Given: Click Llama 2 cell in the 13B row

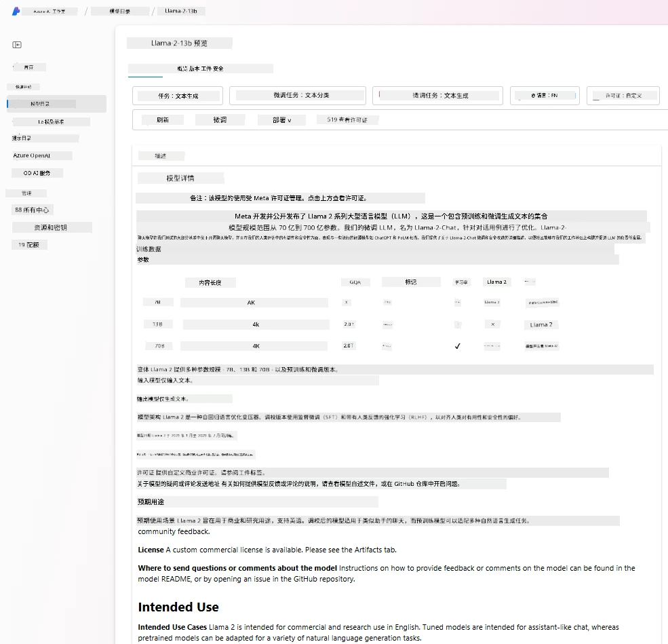Looking at the screenshot, I should (x=541, y=325).
